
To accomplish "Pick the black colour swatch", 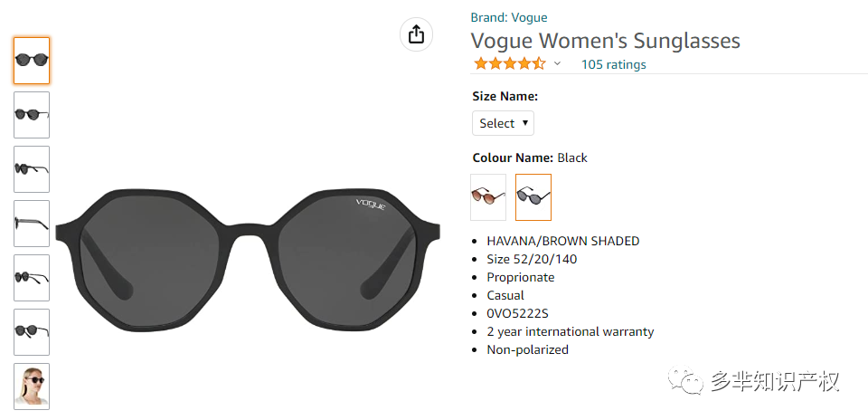I will coord(533,197).
